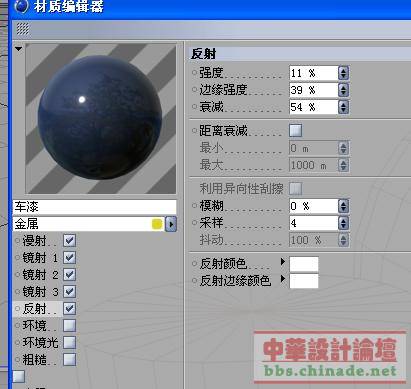This screenshot has height=389, width=411.
Task: Select the 环境 channel label
Action: point(35,326)
